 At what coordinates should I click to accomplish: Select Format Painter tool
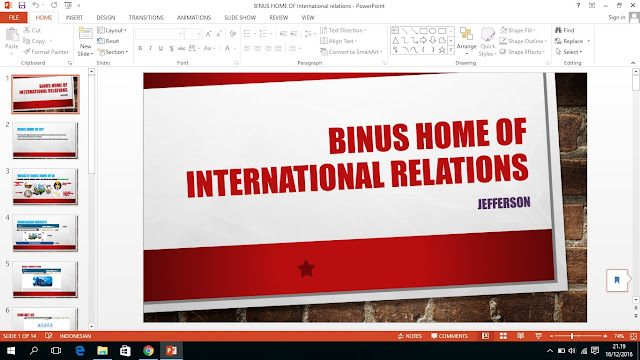46,52
